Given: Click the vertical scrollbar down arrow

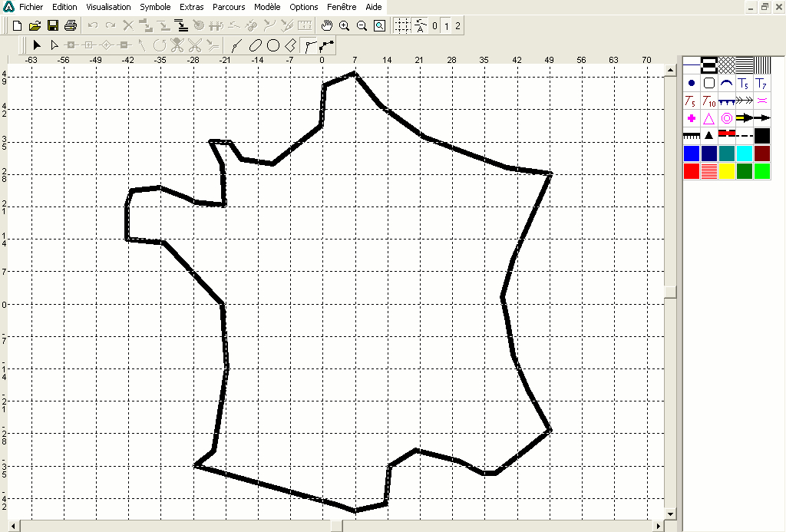Looking at the screenshot, I should tap(670, 514).
